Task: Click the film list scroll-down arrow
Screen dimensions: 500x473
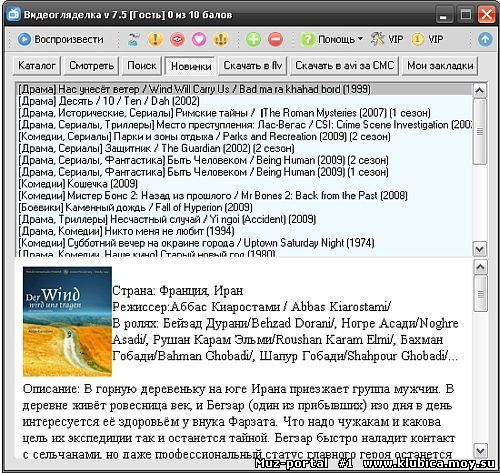Action: click(480, 249)
